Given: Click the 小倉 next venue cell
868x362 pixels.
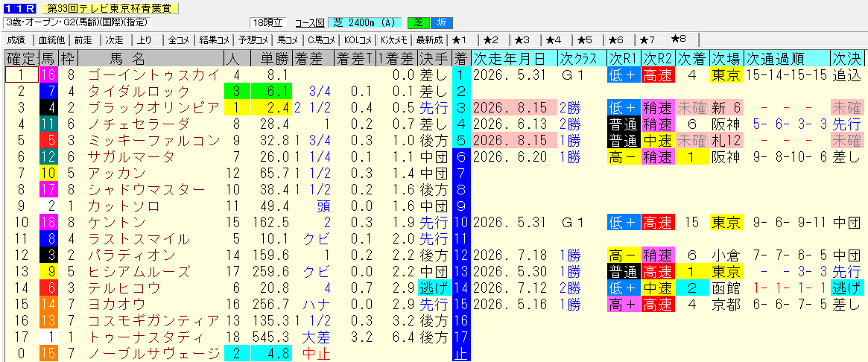Looking at the screenshot, I should point(726,255).
